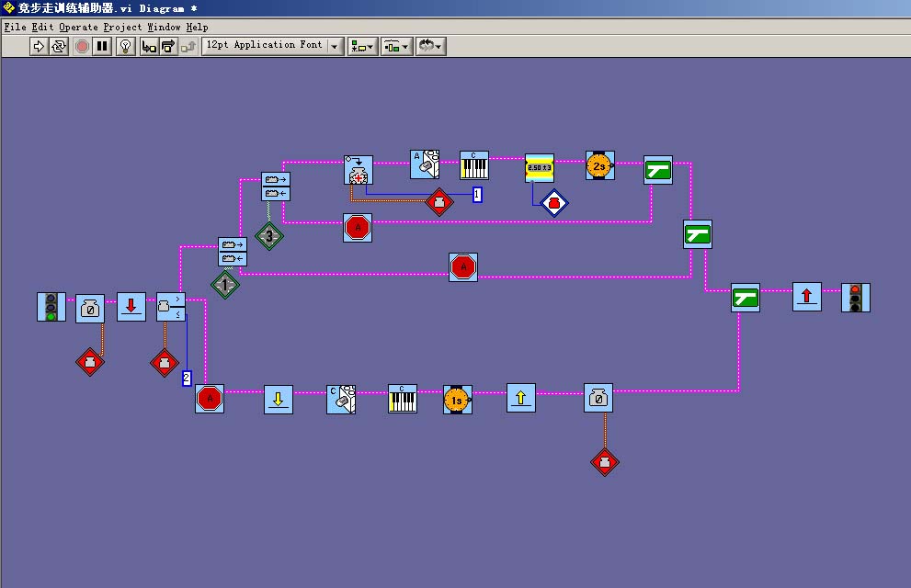
Task: Open the Align Objects dropdown
Action: coord(362,46)
